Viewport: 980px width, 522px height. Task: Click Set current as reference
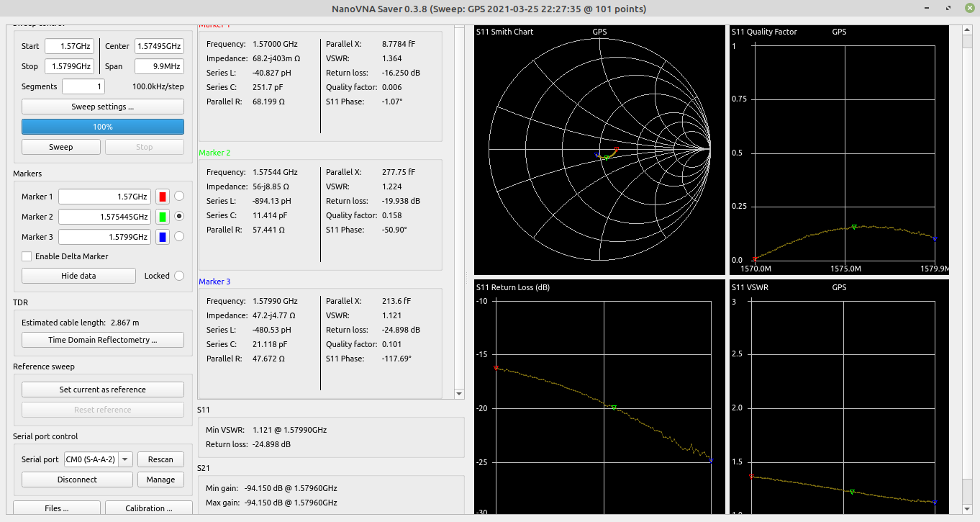pos(103,390)
